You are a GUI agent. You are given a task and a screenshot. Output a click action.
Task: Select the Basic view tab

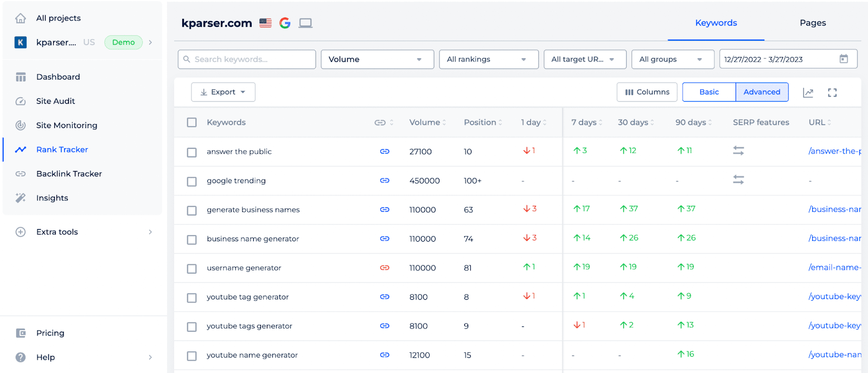click(709, 92)
